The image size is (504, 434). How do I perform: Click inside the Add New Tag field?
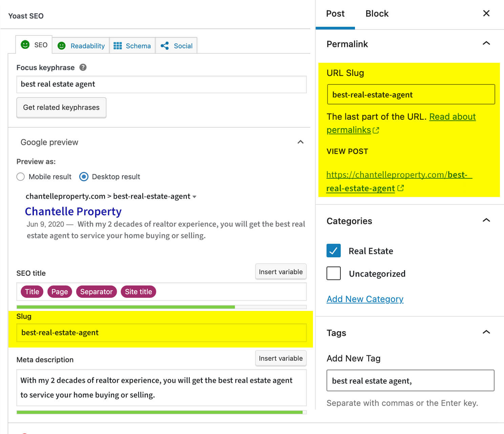pos(410,381)
